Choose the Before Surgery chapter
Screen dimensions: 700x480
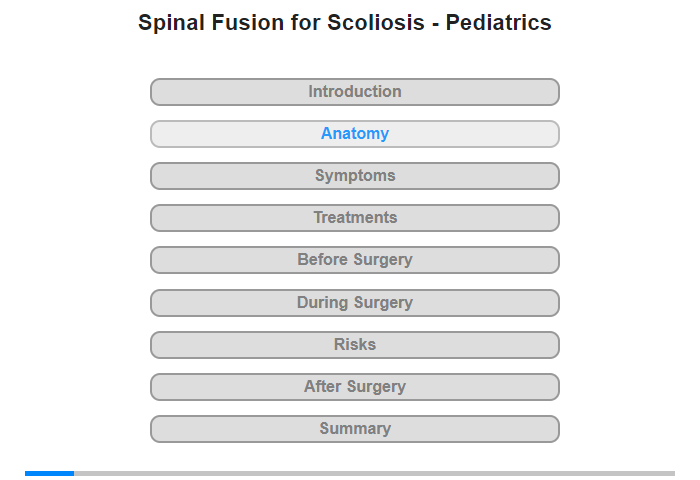(354, 260)
